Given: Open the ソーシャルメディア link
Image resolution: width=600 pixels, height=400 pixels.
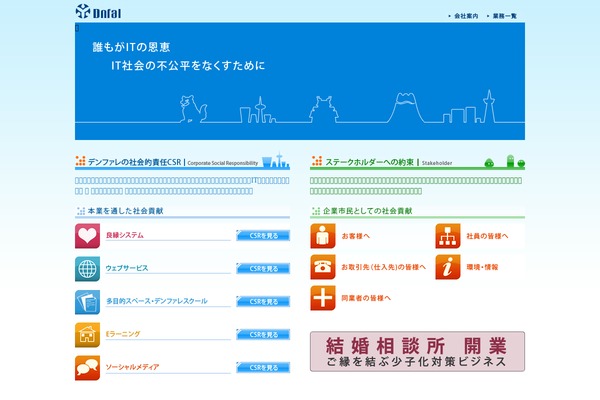Looking at the screenshot, I should (x=132, y=367).
